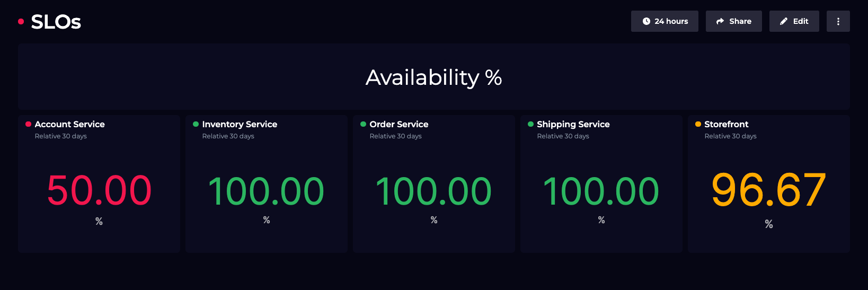Image resolution: width=868 pixels, height=290 pixels.
Task: Open the 24 hours time range selector
Action: point(665,21)
